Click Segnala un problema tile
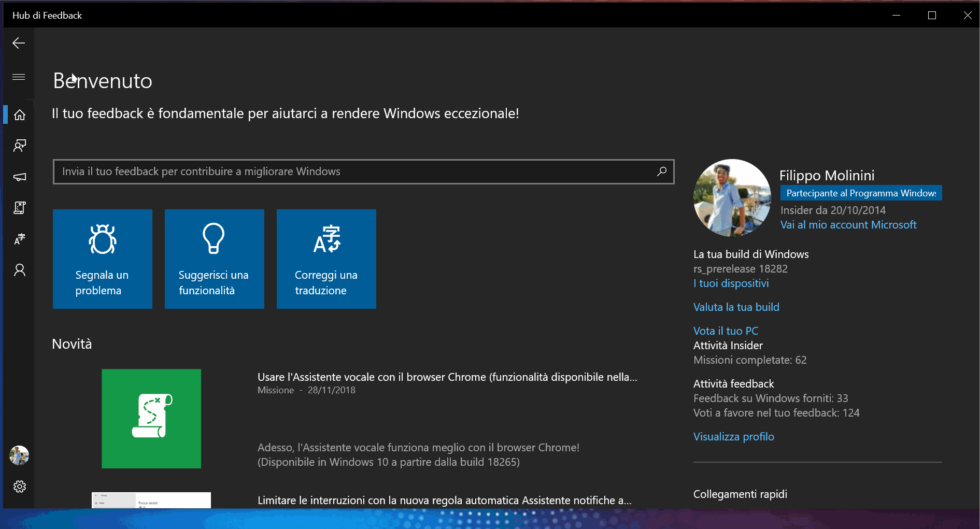980x529 pixels. (103, 259)
